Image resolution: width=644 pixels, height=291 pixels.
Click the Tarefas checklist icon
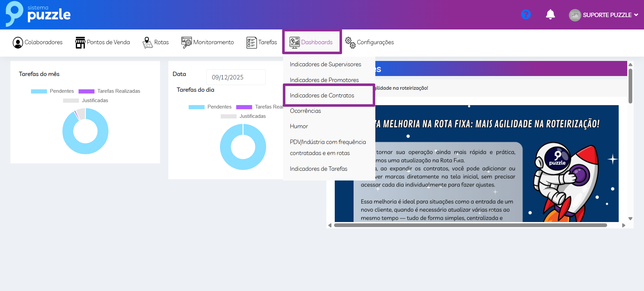tap(251, 43)
